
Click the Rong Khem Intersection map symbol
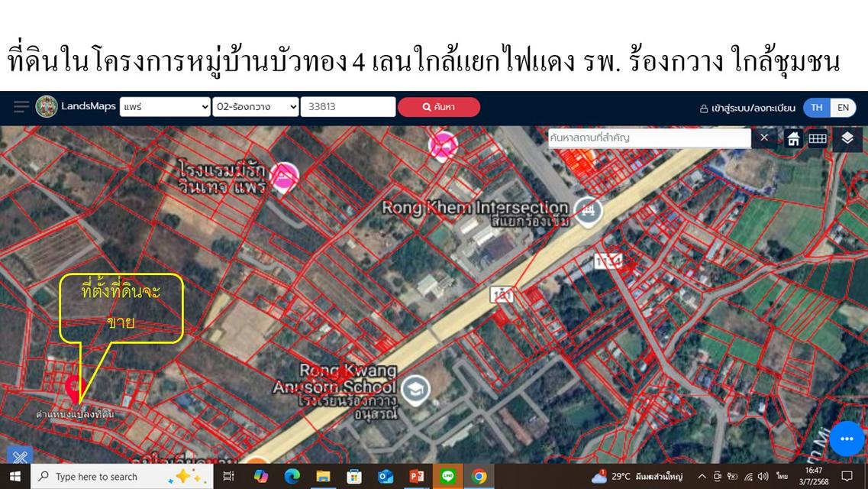(588, 212)
